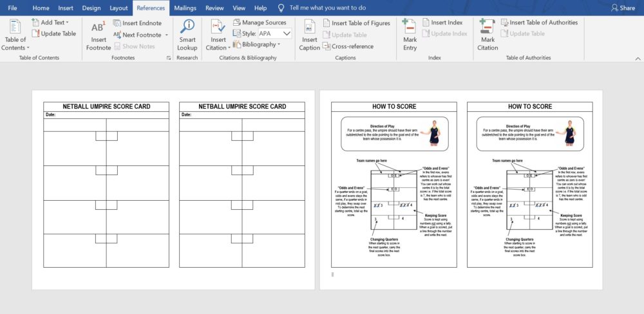Open Manage Sources dialog
The image size is (644, 314).
(x=259, y=23)
